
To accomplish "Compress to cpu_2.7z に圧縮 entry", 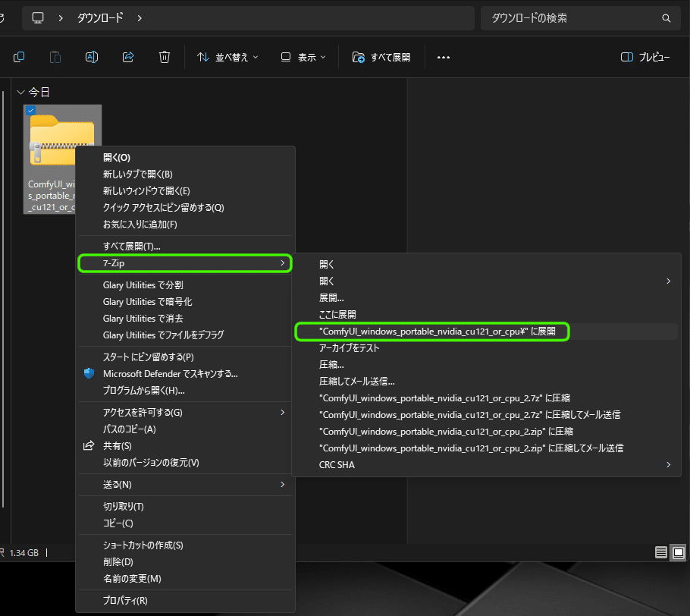I will coord(486,398).
